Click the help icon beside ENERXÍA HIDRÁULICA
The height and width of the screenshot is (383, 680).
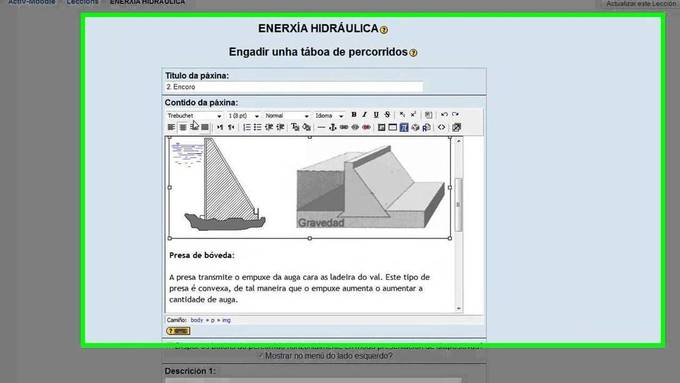[x=384, y=30]
